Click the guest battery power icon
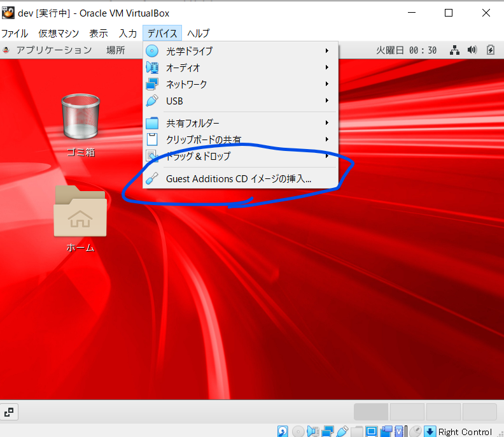 click(x=491, y=50)
